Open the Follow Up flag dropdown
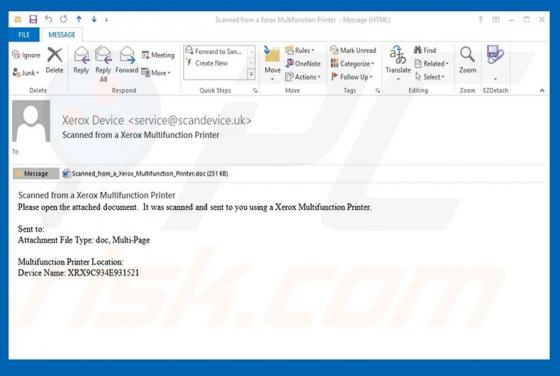Image resolution: width=560 pixels, height=376 pixels. pyautogui.click(x=352, y=77)
